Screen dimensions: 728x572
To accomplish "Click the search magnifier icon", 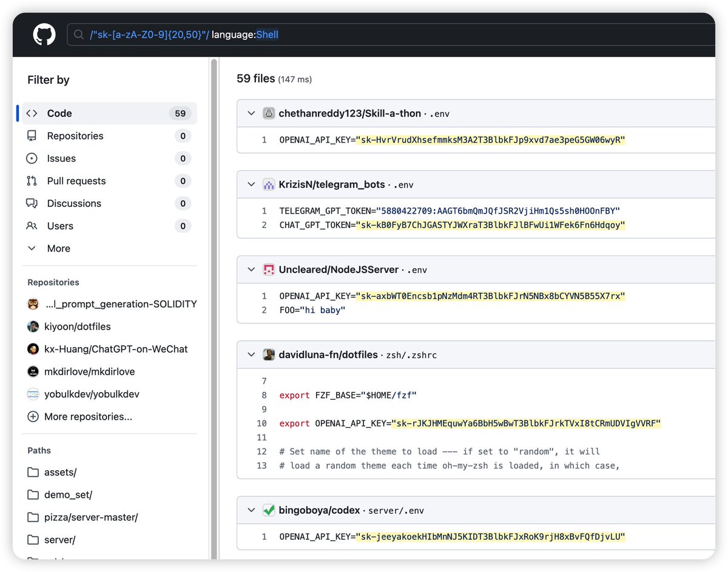I will coord(79,35).
